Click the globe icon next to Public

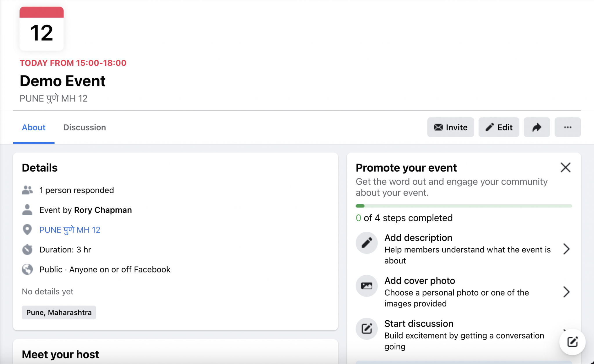coord(28,269)
